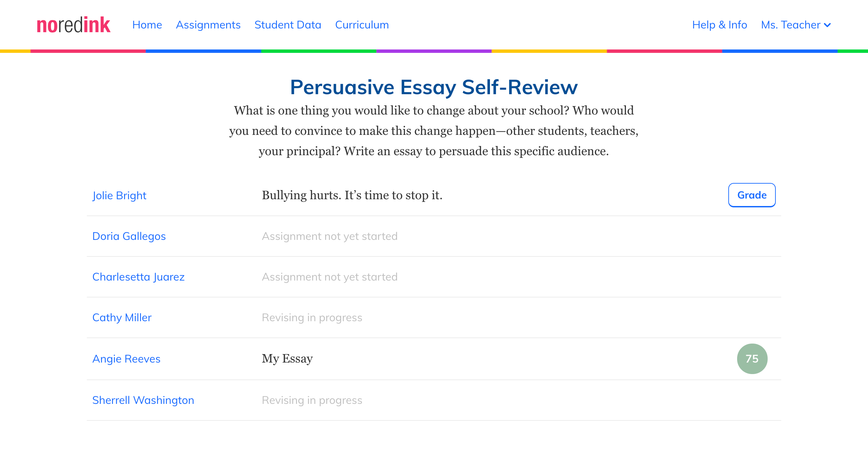The height and width of the screenshot is (473, 868).
Task: Open Cathy Miller's student page
Action: tap(122, 317)
